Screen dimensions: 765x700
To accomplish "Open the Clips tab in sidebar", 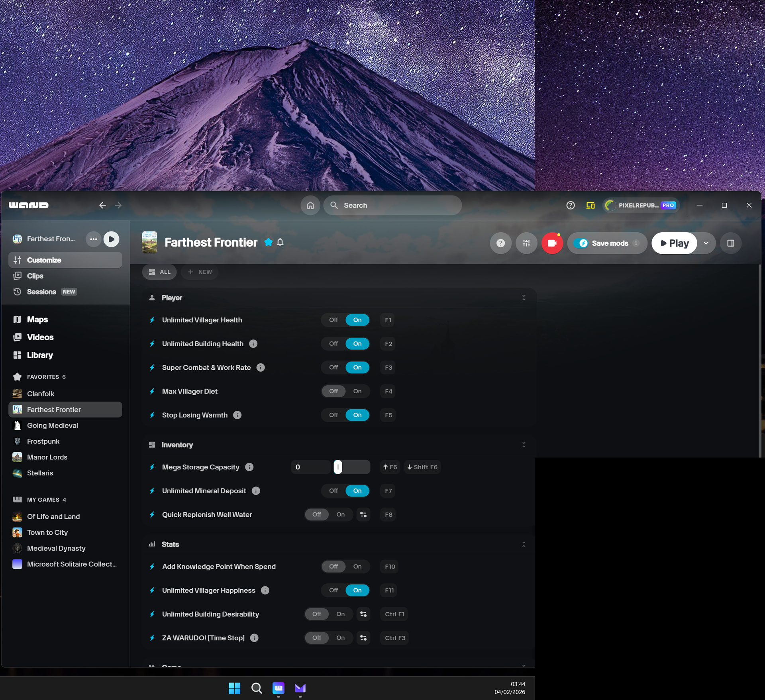I will click(35, 276).
